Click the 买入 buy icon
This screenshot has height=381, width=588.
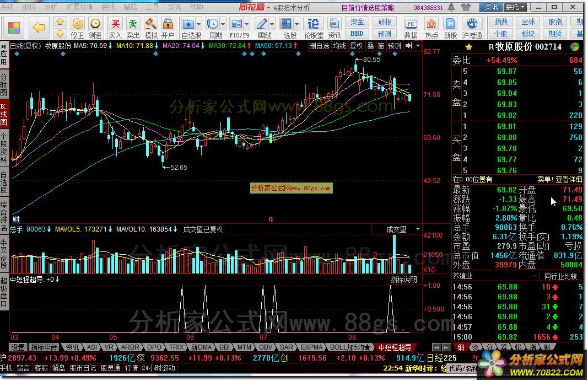pos(115,28)
